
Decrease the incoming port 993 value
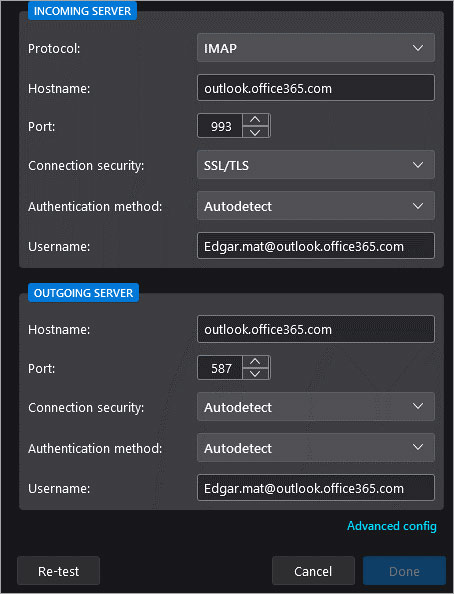click(x=255, y=132)
